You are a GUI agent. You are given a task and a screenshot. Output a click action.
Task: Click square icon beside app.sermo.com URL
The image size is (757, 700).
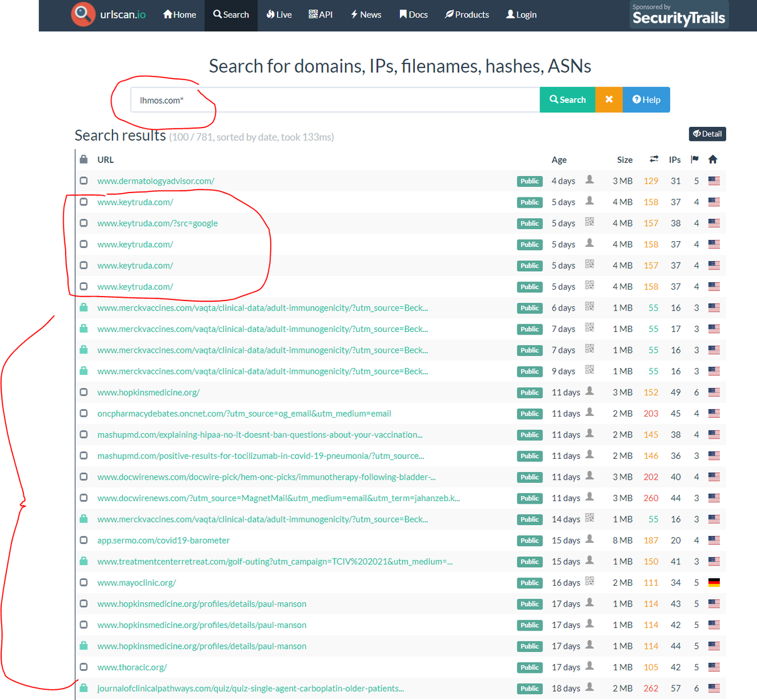(83, 540)
